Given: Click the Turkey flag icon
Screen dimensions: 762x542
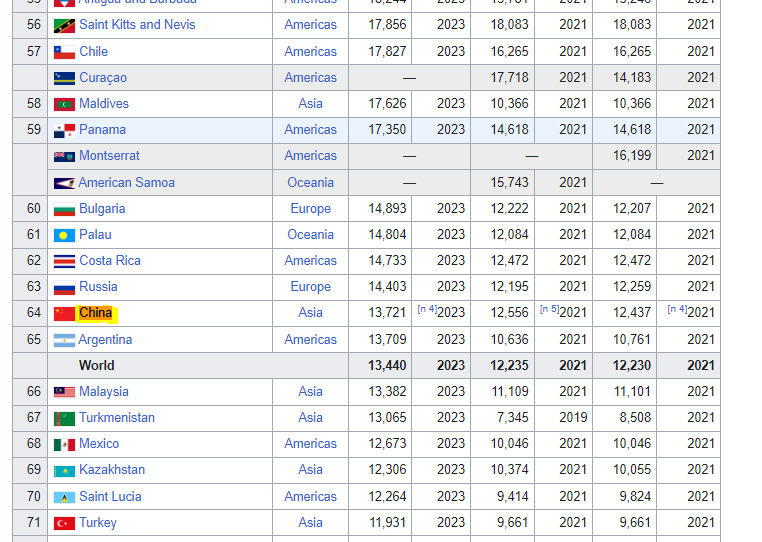Looking at the screenshot, I should coord(64,524).
